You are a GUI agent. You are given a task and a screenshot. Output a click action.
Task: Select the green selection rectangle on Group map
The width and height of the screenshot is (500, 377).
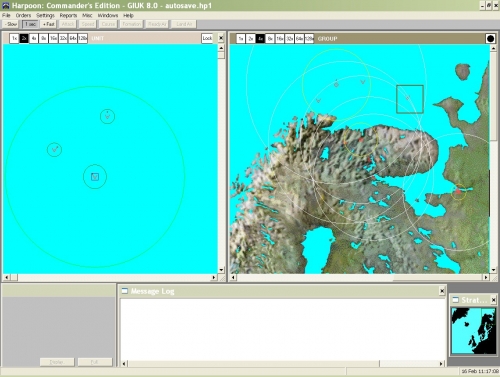coord(410,99)
